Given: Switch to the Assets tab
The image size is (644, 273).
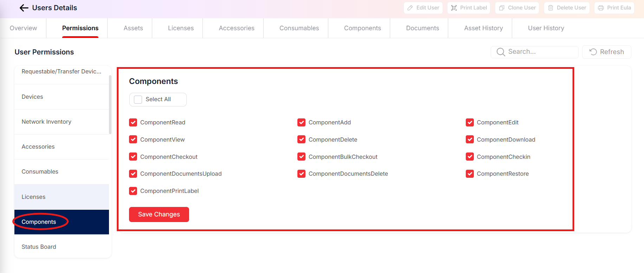Looking at the screenshot, I should click(133, 28).
